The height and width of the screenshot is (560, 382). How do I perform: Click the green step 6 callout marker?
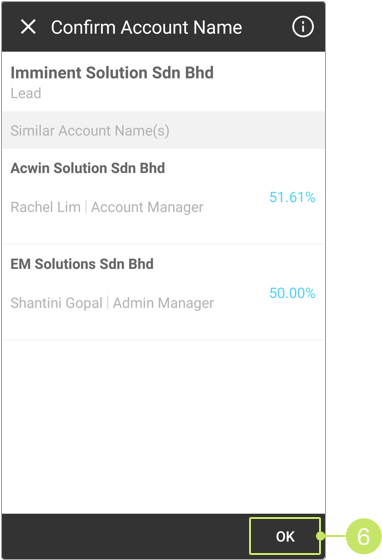363,536
